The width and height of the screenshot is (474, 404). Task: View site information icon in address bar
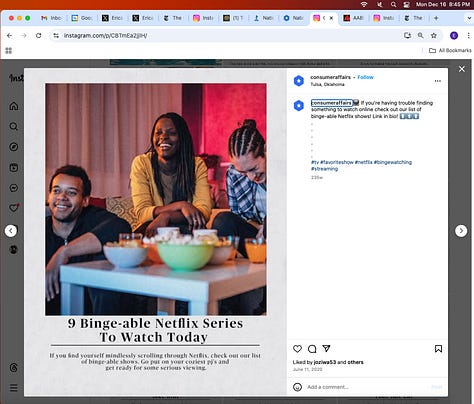coord(56,35)
